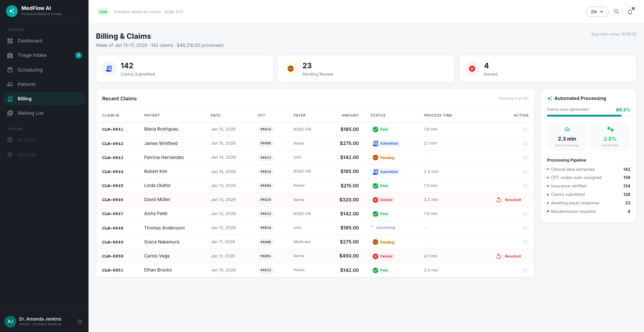Viewport: 644px width, 332px height.
Task: Open external link icon for CLM-8851
Action: click(x=525, y=270)
